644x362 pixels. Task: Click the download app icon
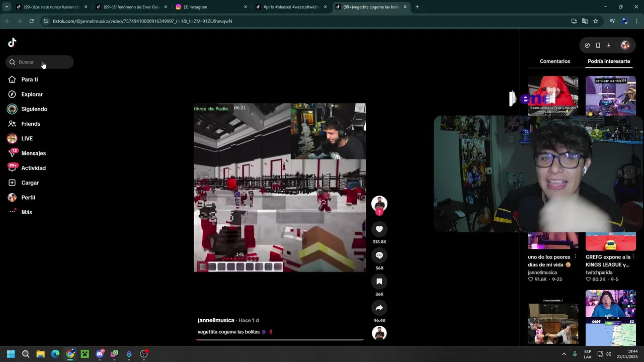[x=608, y=45]
